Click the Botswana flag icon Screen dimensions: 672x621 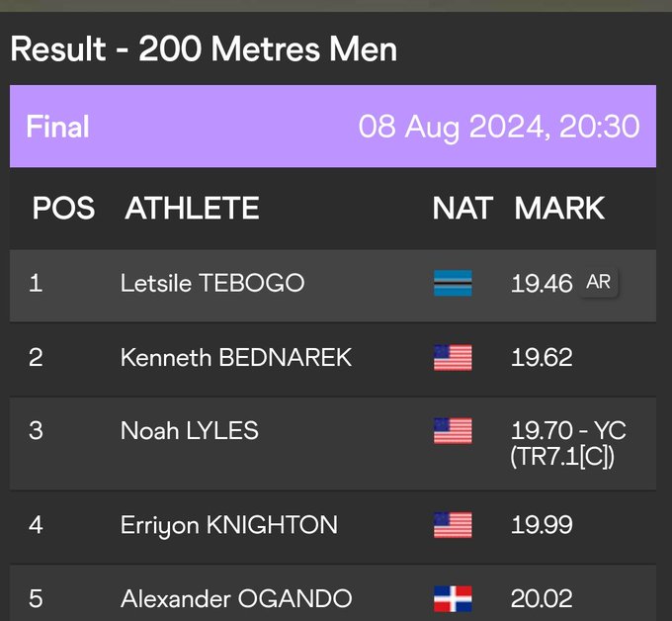pos(453,283)
